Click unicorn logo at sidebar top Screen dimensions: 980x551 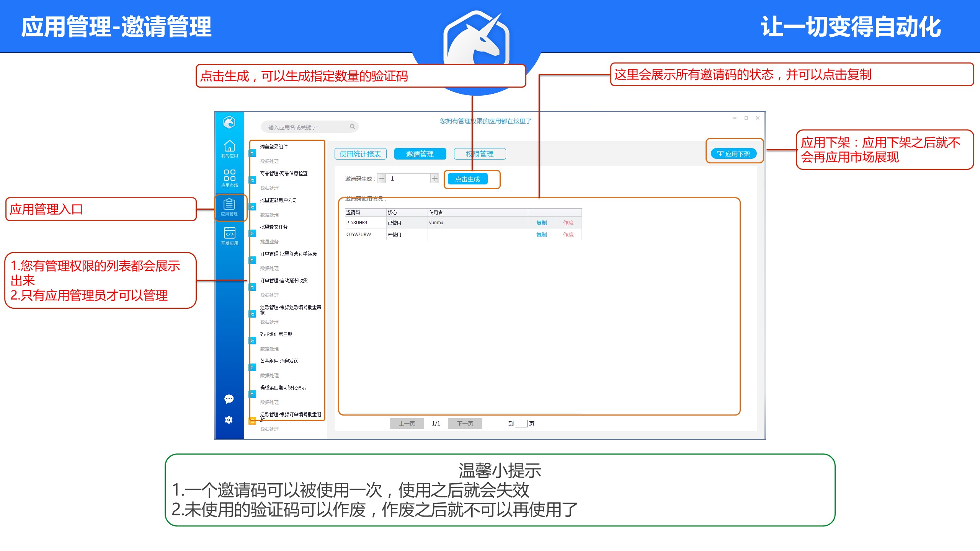[x=229, y=122]
